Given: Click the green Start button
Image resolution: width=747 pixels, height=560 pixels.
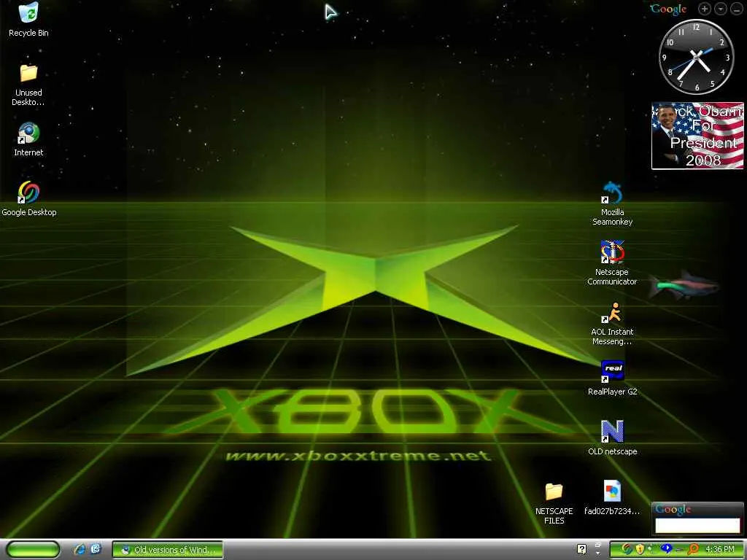Looking at the screenshot, I should point(34,550).
